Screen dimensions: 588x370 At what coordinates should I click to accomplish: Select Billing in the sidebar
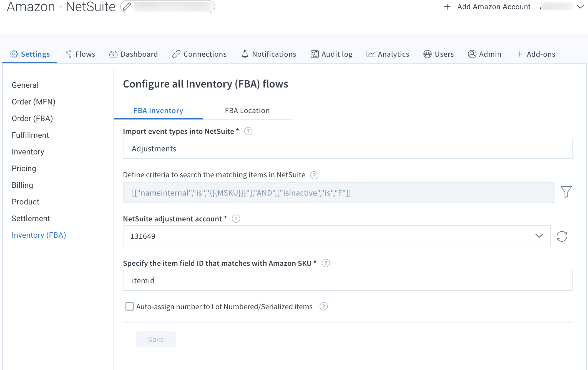22,185
